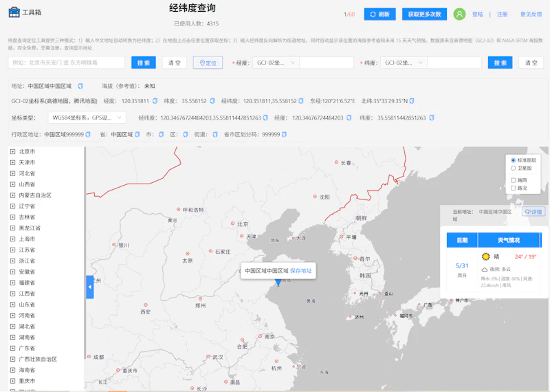Focus the address search input field
Viewport: 550px width, 392px height.
click(67, 63)
